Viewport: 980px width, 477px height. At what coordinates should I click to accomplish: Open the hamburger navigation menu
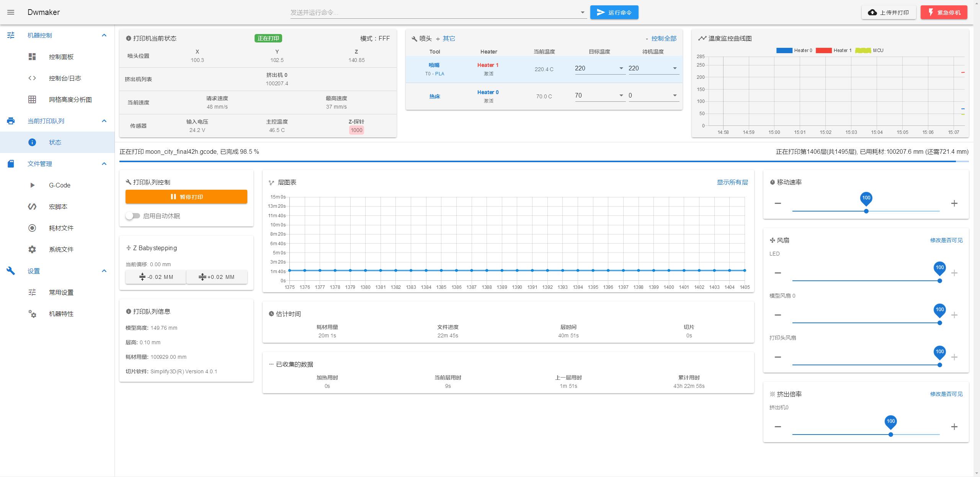click(x=11, y=12)
